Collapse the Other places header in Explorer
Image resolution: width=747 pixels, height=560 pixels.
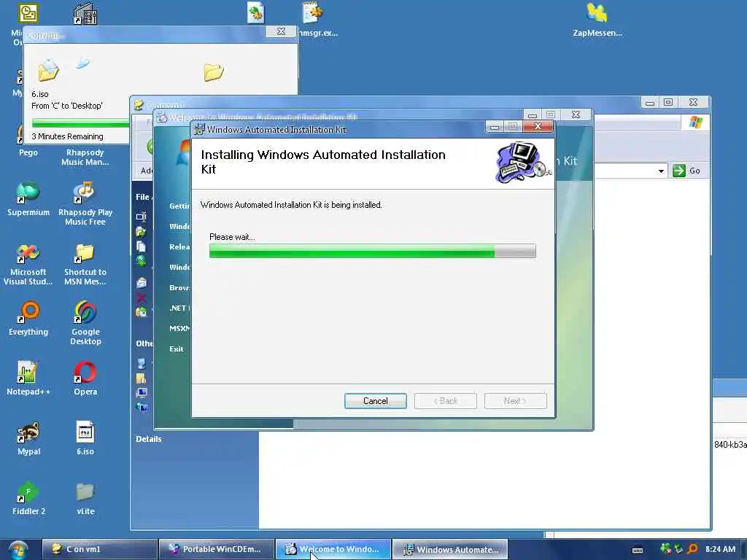(x=144, y=343)
